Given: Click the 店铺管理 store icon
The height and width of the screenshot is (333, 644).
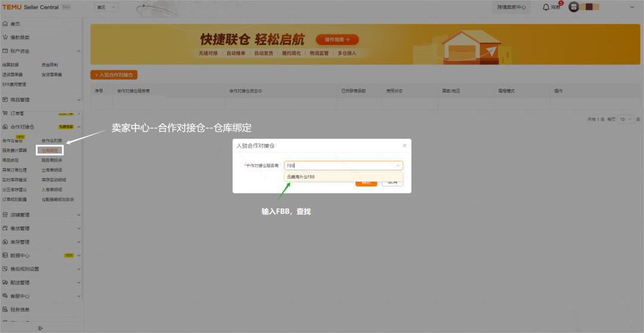Looking at the screenshot, I should coord(5,214).
